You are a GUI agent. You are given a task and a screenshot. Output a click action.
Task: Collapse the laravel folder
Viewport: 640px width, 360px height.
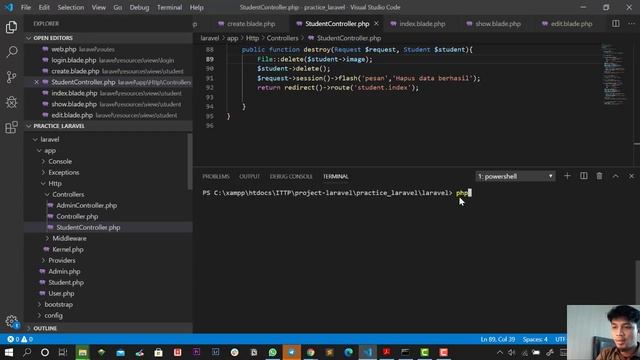click(x=50, y=140)
